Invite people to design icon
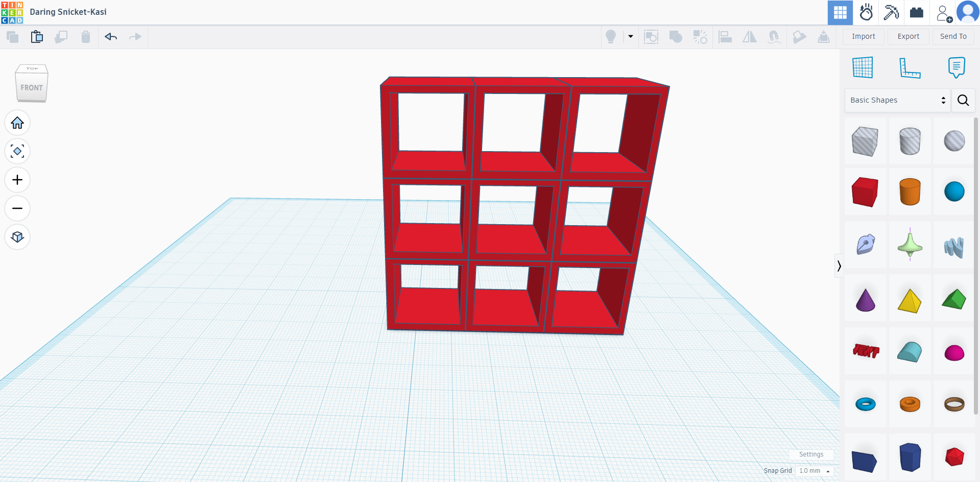980x482 pixels. coord(944,13)
